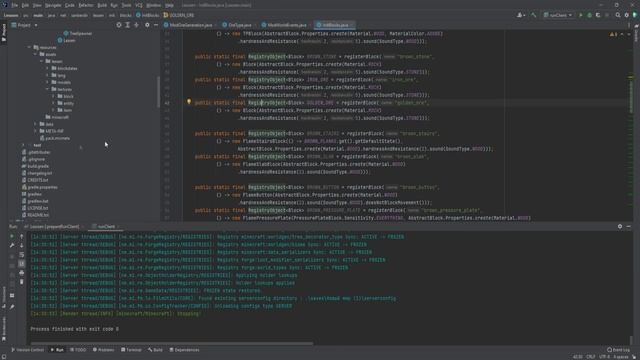Viewport: 640px width, 360px height.
Task: Open the VCS menu
Action: 139,5
